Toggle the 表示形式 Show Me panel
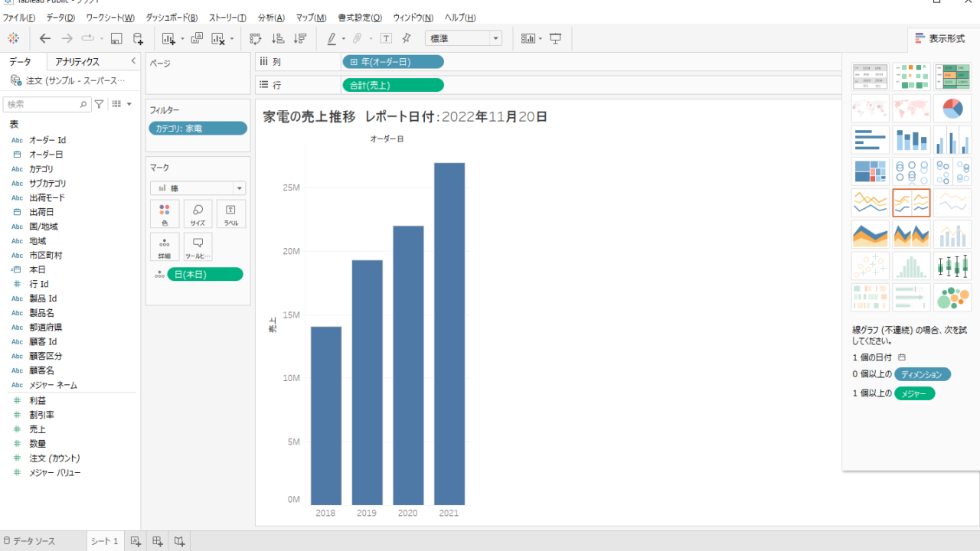 pos(939,38)
